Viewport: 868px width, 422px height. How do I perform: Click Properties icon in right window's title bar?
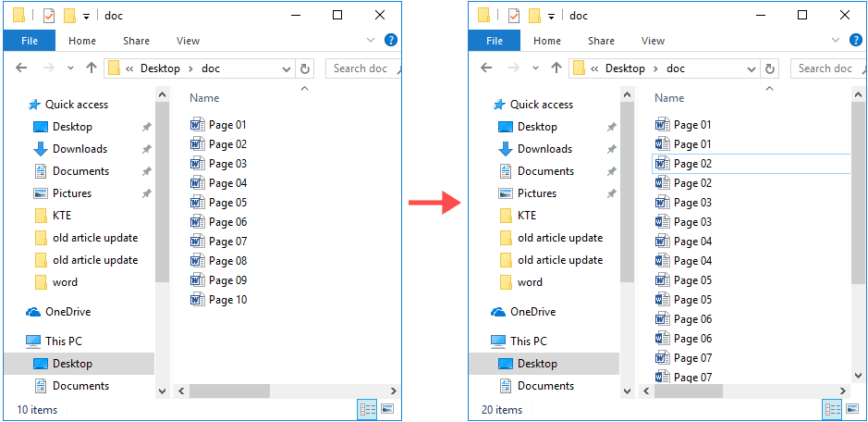(x=514, y=16)
